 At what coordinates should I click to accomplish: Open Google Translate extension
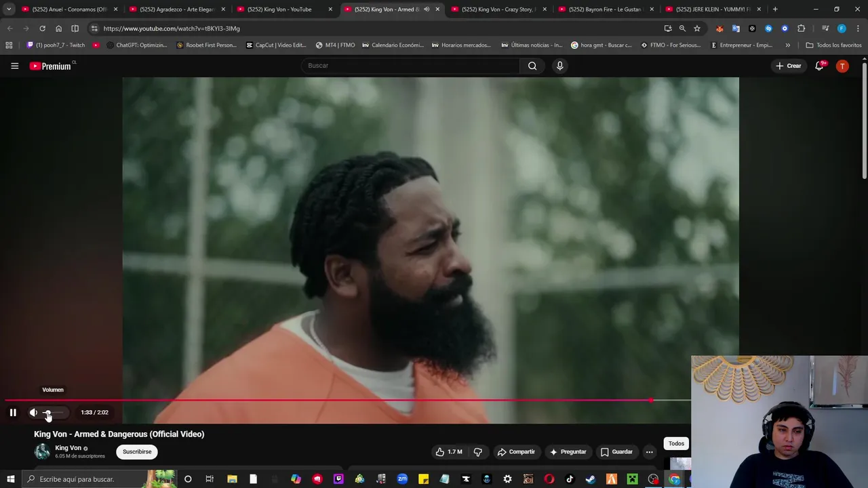(736, 28)
